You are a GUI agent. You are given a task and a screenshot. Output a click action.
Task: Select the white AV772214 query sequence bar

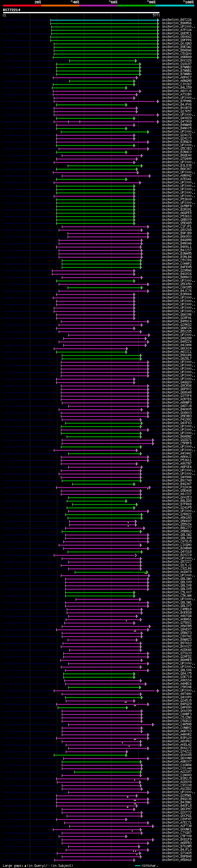[x=81, y=12]
